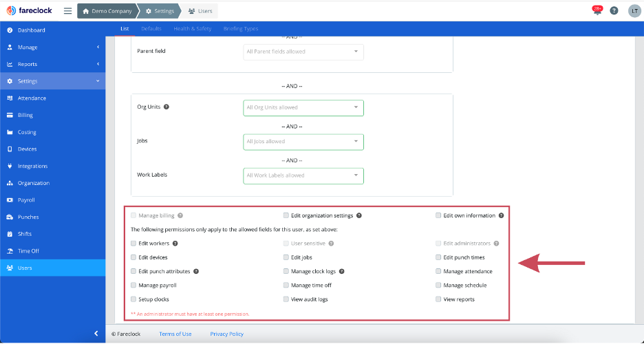Screen dimensions: 644x344
Task: Open the Terms of Use link
Action: (x=175, y=334)
